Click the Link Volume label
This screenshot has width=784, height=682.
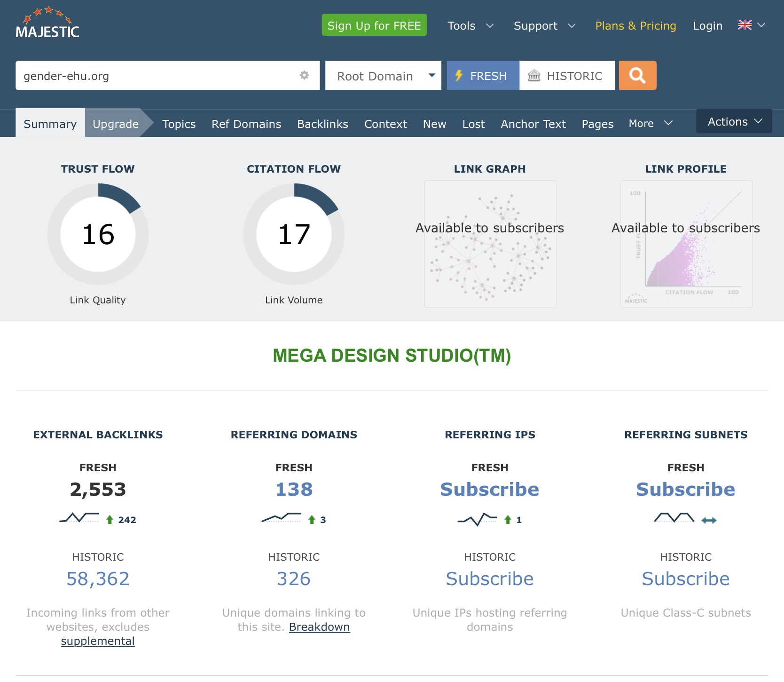click(x=294, y=300)
